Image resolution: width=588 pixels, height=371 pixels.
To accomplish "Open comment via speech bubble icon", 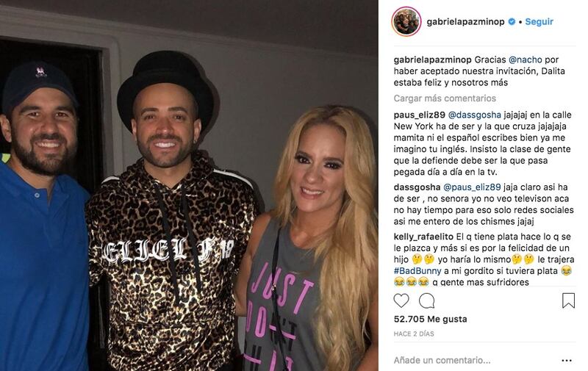I will [427, 300].
